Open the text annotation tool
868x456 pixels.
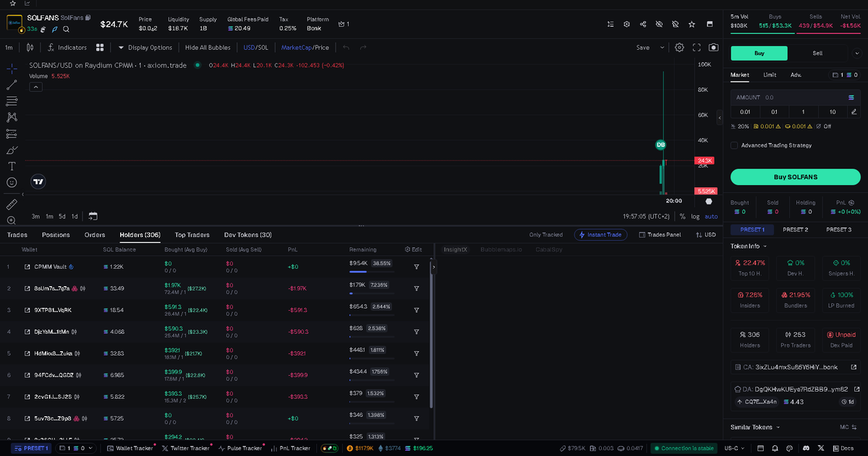click(12, 166)
